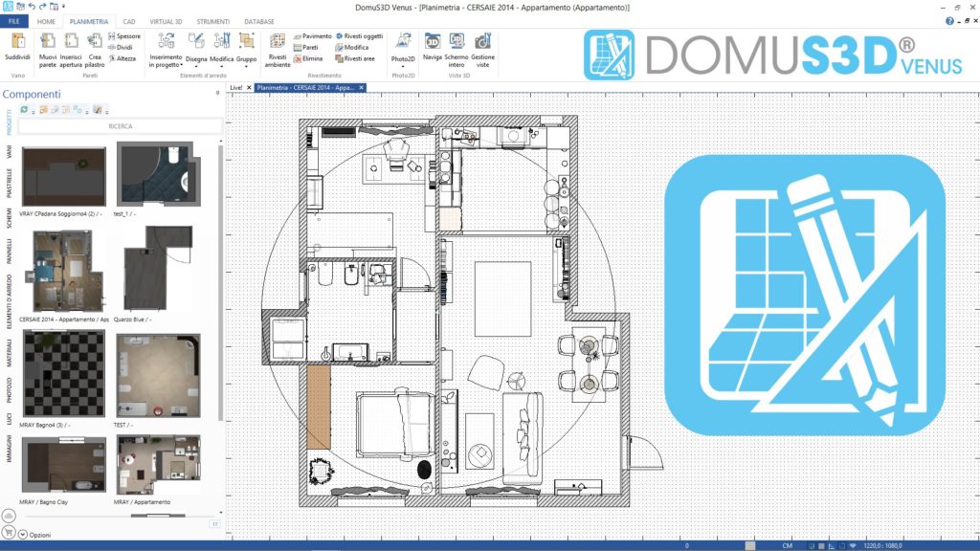
Task: Expand the Disegna dropdown menu
Action: click(x=196, y=50)
